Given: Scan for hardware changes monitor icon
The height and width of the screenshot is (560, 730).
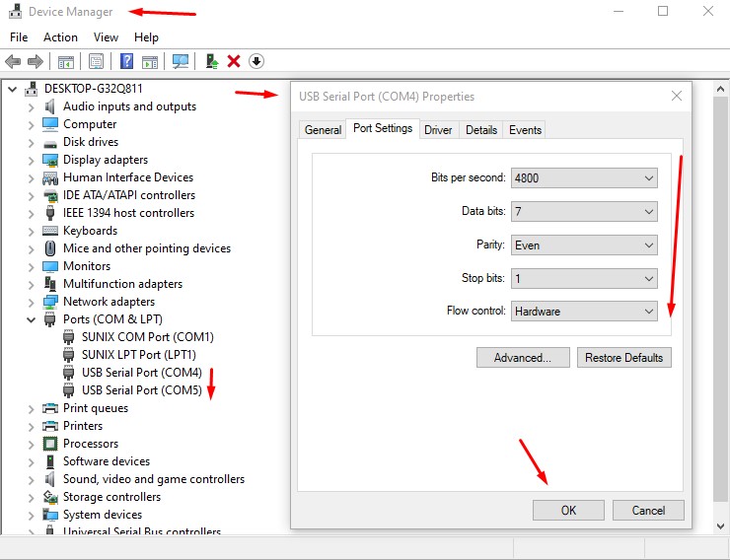Looking at the screenshot, I should tap(181, 61).
